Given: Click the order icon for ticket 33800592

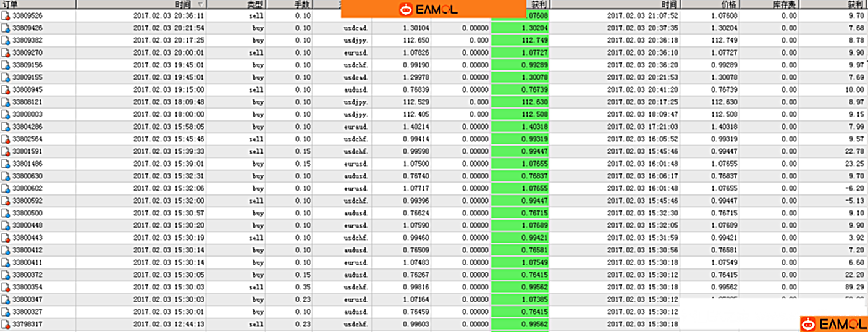Looking at the screenshot, I should [x=6, y=201].
